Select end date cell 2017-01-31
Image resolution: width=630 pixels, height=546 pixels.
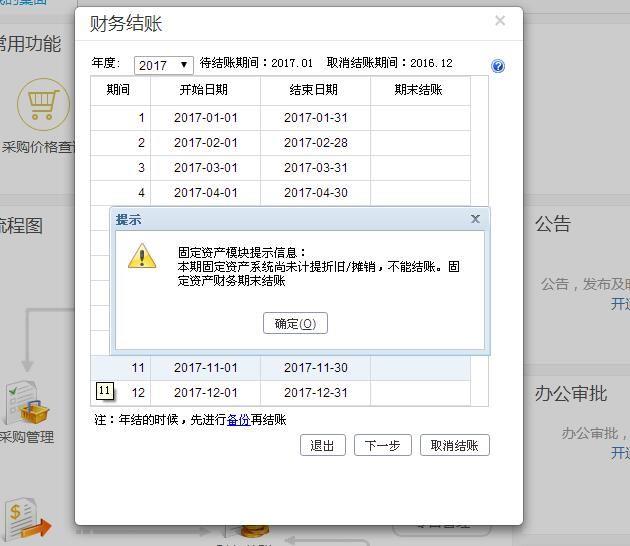[x=315, y=118]
